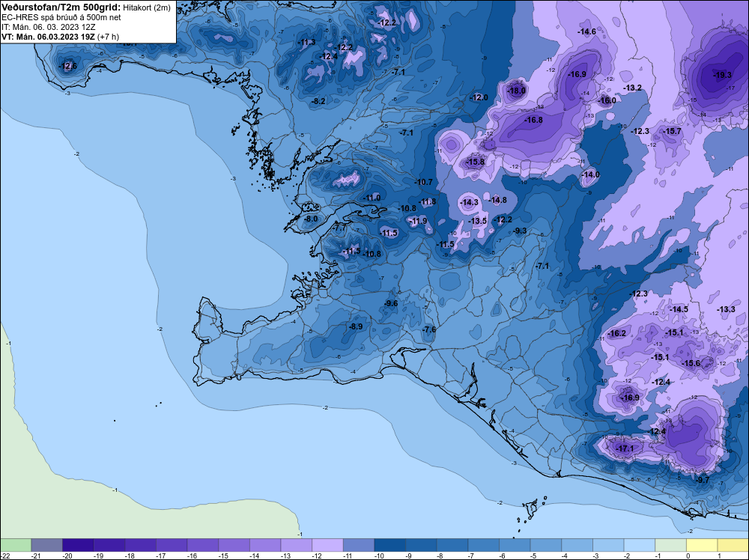Click the -15 legend color box

click(234, 545)
